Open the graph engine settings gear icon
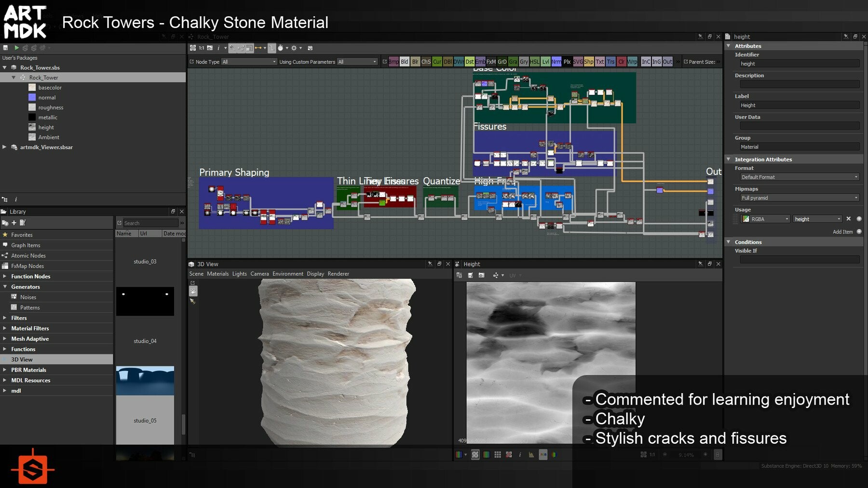This screenshot has height=488, width=868. pyautogui.click(x=293, y=48)
